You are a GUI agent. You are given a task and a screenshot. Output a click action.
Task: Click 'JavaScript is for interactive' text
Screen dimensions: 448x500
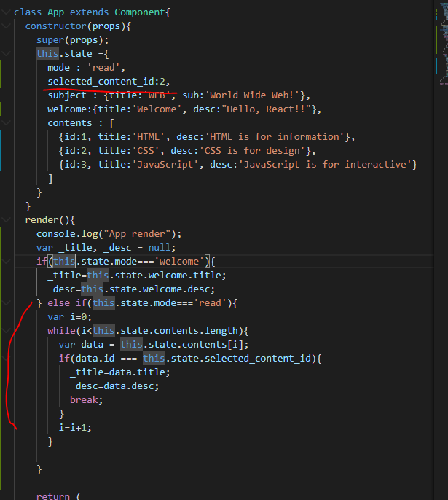pos(326,164)
